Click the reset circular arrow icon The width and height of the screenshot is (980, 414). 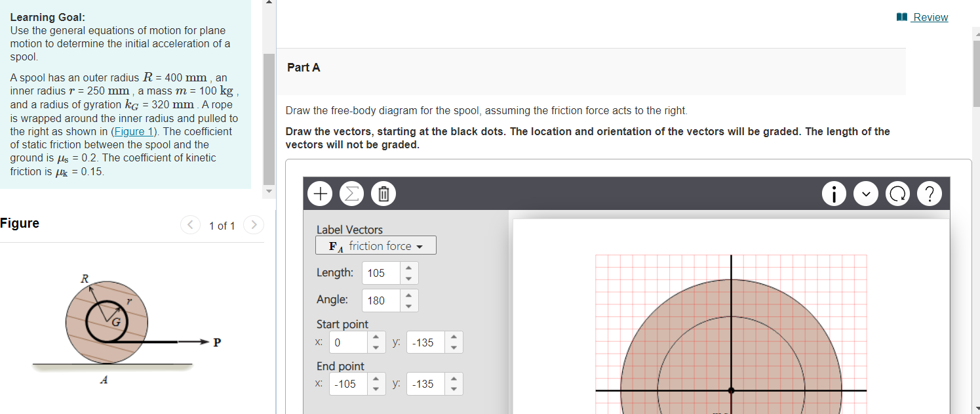(x=897, y=194)
